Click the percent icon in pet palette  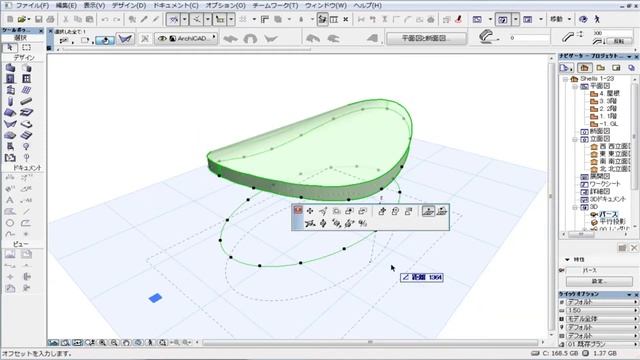click(362, 223)
